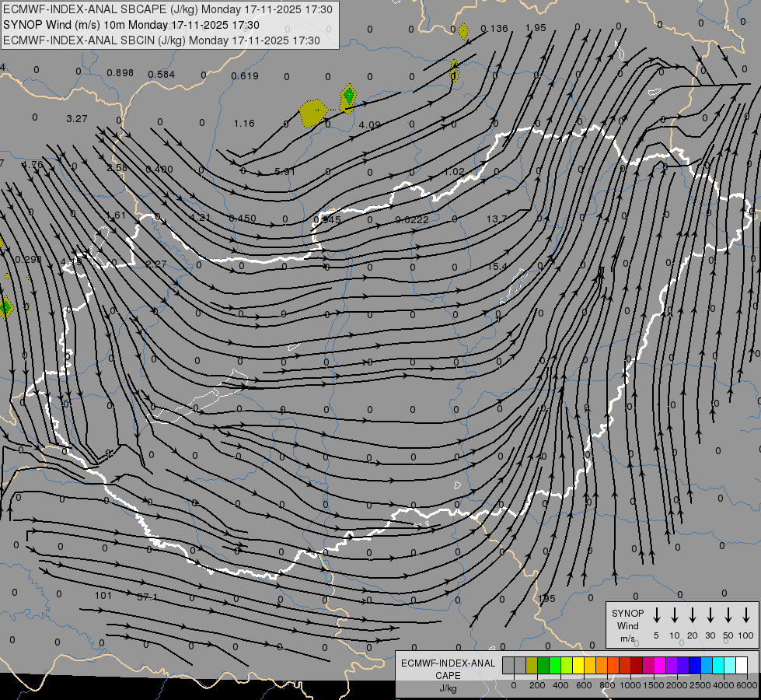Click the 20 m/s wind arrow in legend
Viewport: 761px width, 700px height.
coord(693,615)
